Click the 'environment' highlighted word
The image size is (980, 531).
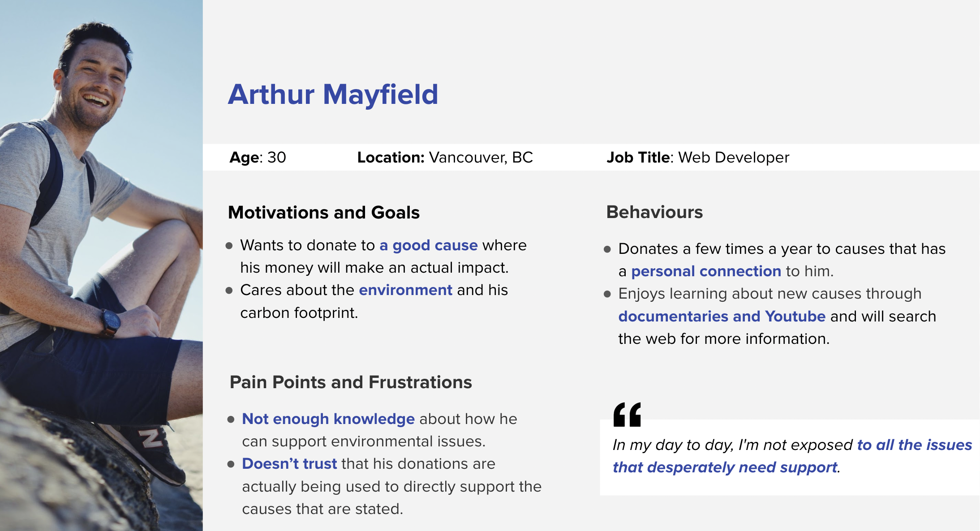click(405, 290)
